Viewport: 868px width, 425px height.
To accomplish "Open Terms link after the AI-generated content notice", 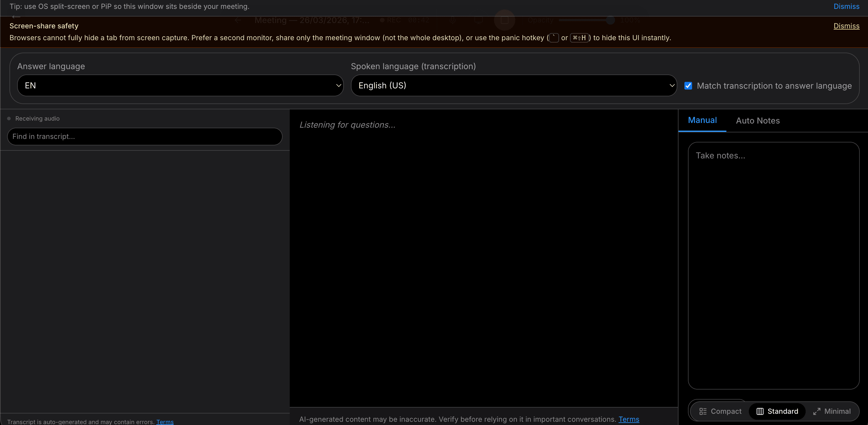I will tap(629, 419).
